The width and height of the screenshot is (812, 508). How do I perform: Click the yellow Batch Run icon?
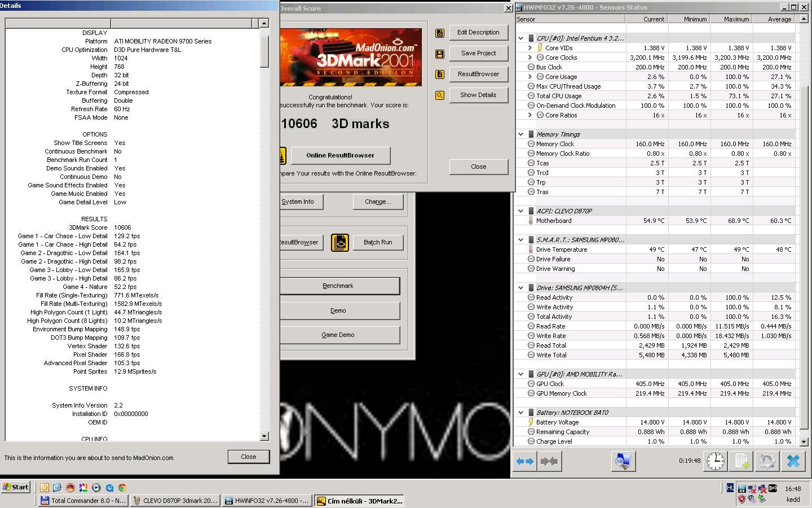click(x=339, y=243)
